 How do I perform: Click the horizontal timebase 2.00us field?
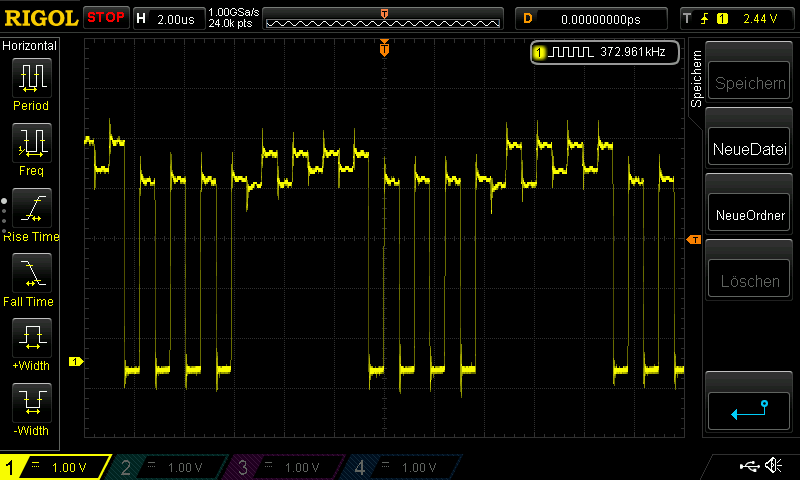(x=169, y=19)
